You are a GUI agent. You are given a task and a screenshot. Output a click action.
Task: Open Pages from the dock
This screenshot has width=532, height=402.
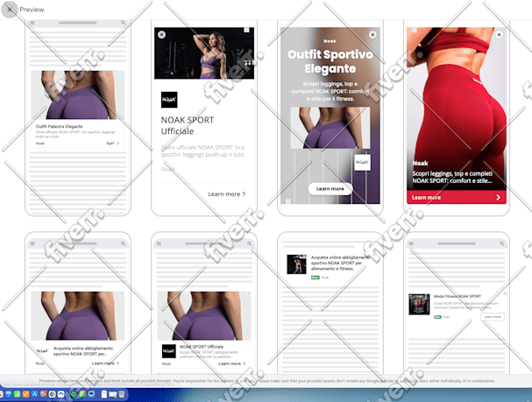pyautogui.click(x=25, y=394)
